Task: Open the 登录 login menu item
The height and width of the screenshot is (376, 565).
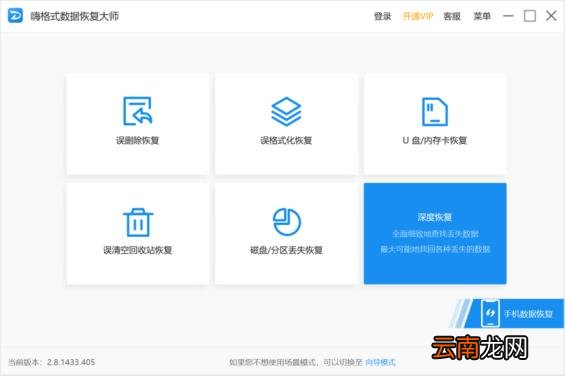Action: click(382, 16)
